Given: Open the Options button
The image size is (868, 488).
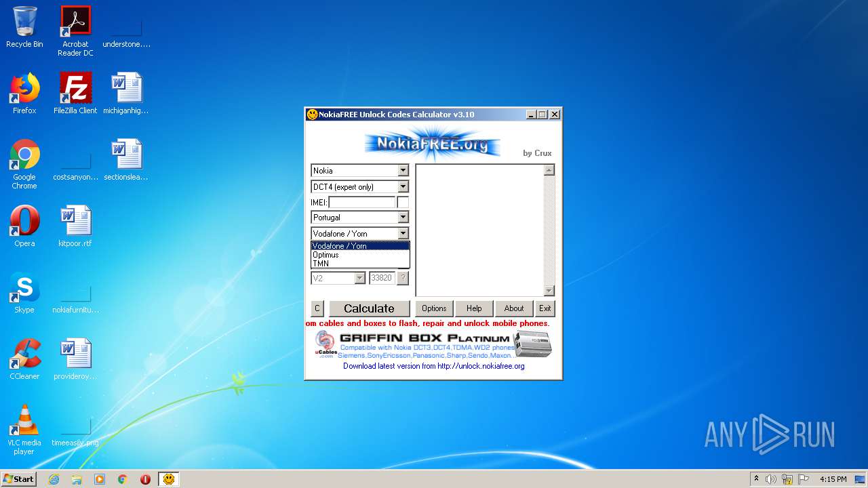Looking at the screenshot, I should [x=434, y=308].
